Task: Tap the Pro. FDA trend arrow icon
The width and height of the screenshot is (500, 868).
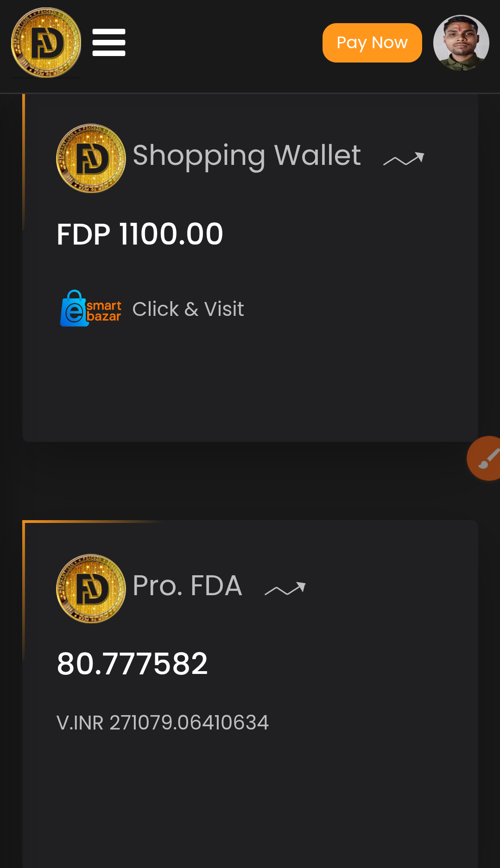Action: coord(285,589)
